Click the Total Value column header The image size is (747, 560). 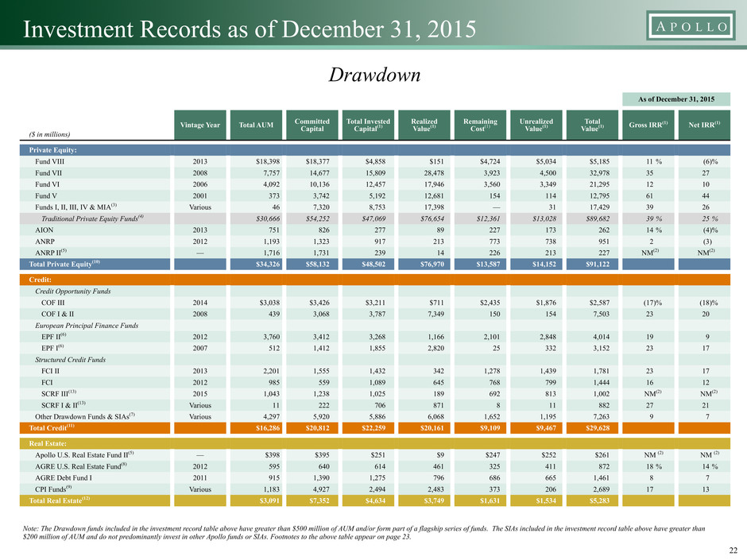(593, 125)
